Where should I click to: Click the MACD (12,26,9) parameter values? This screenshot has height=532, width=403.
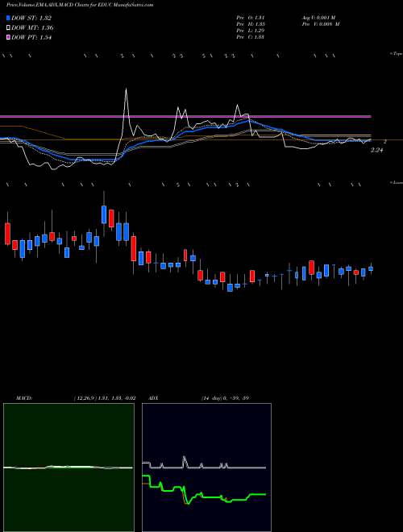pyautogui.click(x=104, y=398)
